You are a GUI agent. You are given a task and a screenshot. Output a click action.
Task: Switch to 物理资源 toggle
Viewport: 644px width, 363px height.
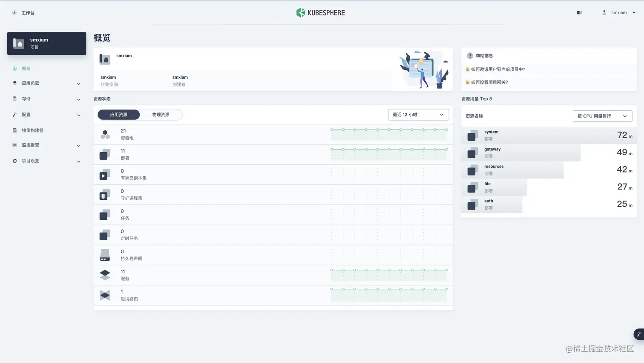pyautogui.click(x=161, y=115)
